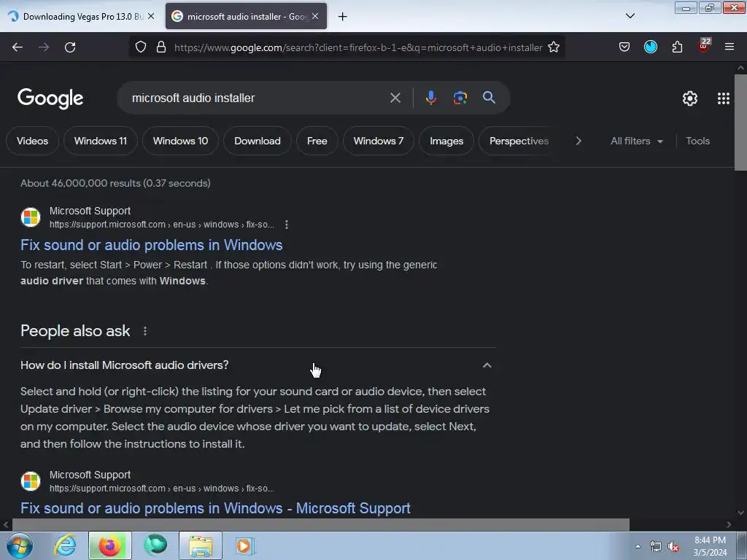This screenshot has width=747, height=560.
Task: Open Google quick settings gear
Action: coord(690,98)
